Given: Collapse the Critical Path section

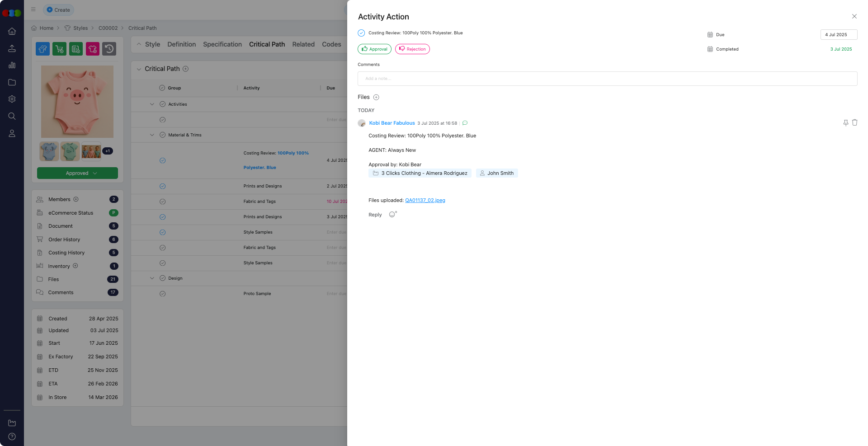Looking at the screenshot, I should (x=139, y=69).
